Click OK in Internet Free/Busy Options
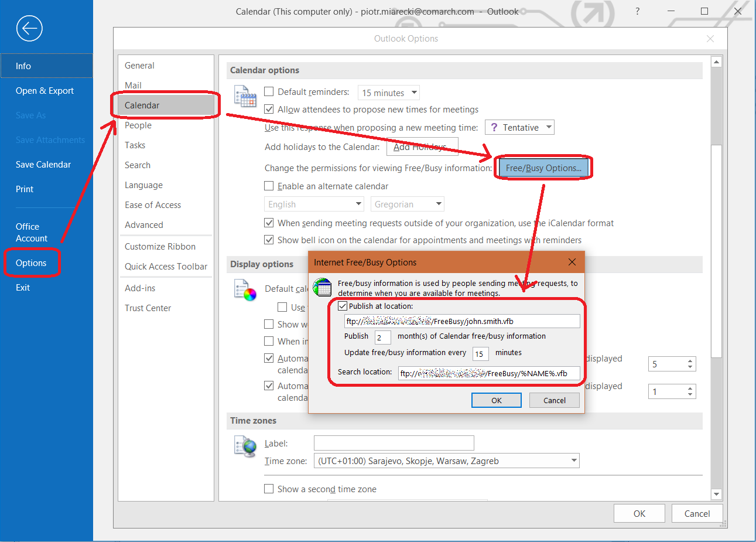Viewport: 756px width, 542px height. tap(497, 400)
